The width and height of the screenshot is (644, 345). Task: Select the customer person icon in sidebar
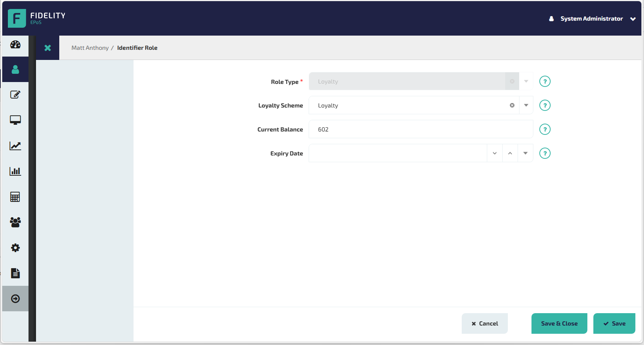(15, 69)
